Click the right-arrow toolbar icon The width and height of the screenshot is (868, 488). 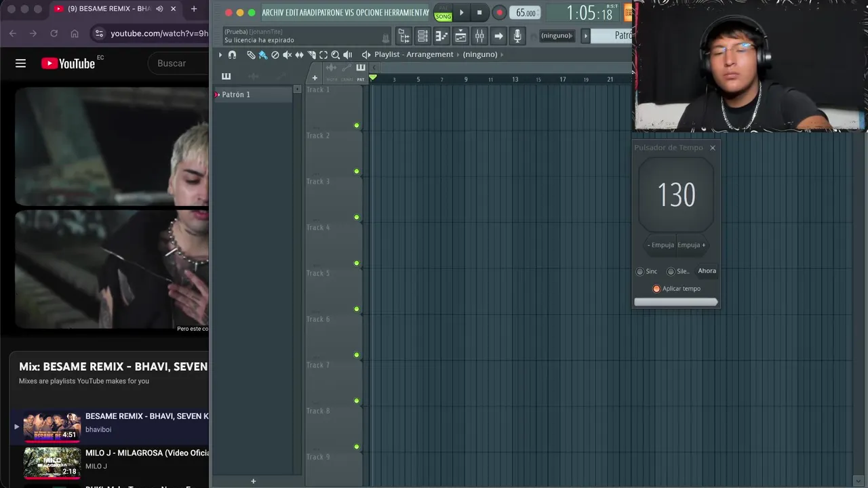click(x=498, y=35)
